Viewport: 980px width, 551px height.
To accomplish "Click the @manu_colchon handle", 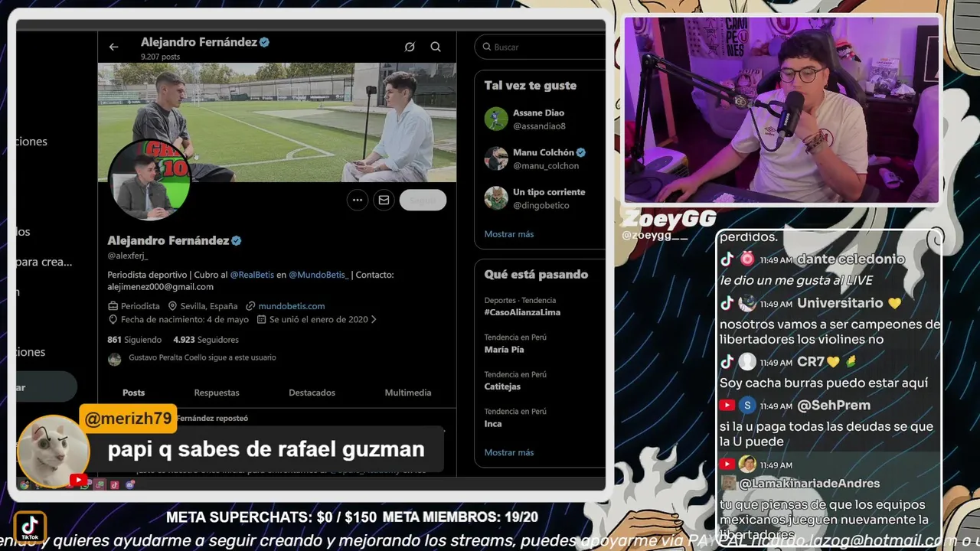I will (546, 166).
